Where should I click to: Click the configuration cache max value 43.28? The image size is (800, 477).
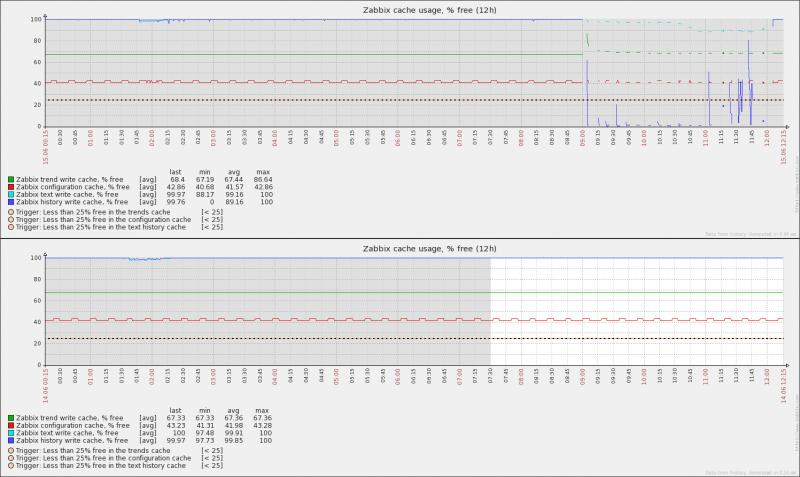point(262,425)
